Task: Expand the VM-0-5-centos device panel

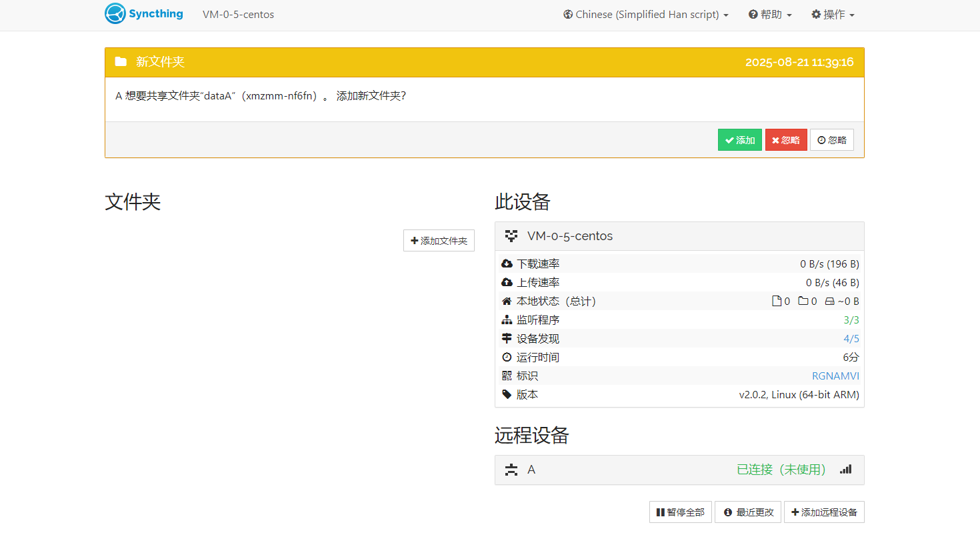Action: pos(679,236)
